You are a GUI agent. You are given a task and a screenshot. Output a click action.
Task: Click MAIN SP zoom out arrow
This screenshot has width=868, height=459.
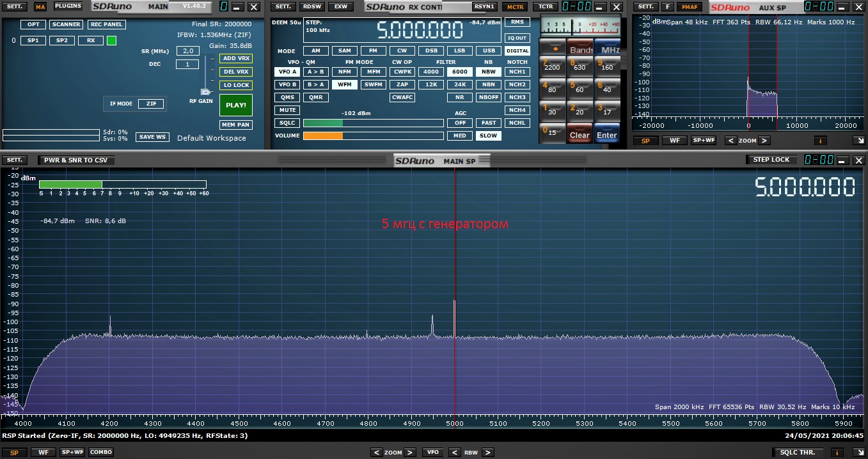[376, 452]
